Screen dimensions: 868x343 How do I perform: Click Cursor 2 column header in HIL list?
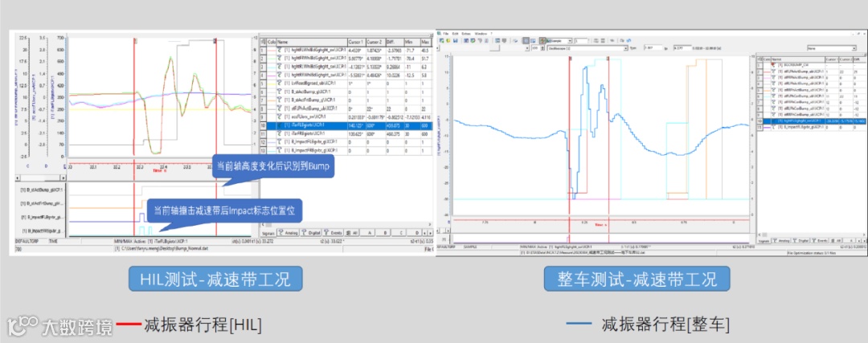376,42
